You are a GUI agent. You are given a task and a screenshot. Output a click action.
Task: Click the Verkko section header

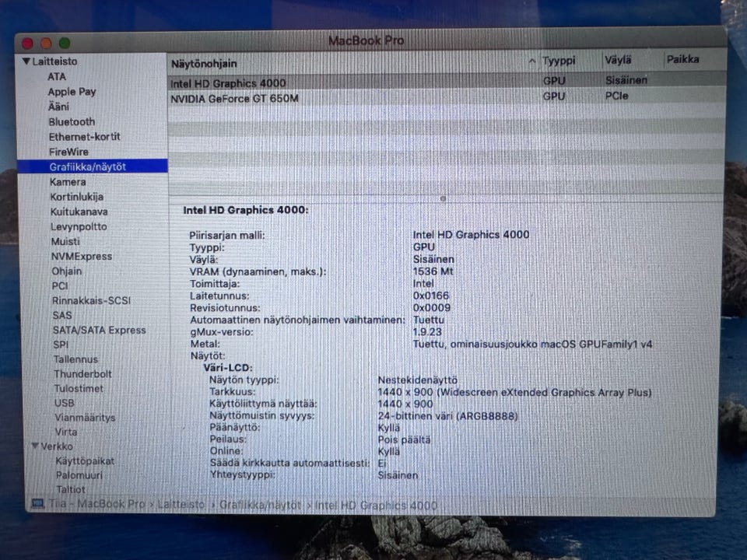point(57,446)
